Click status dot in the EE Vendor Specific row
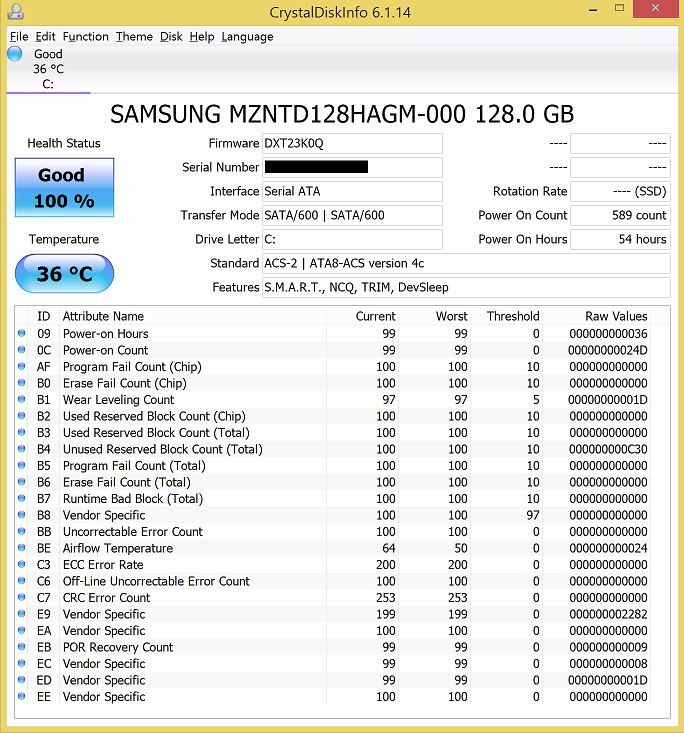 coord(22,697)
